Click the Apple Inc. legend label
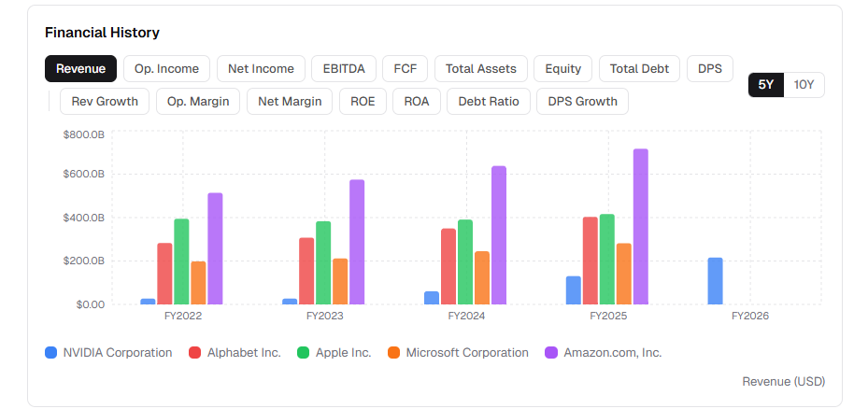868x409 pixels. [x=343, y=353]
